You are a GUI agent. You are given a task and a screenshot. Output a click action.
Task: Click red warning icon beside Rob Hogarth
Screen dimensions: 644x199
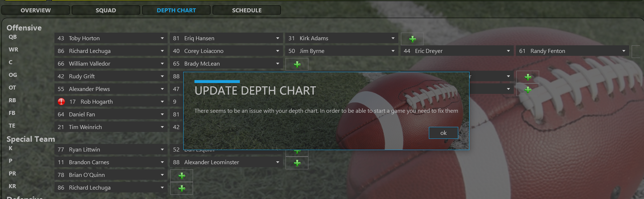61,102
